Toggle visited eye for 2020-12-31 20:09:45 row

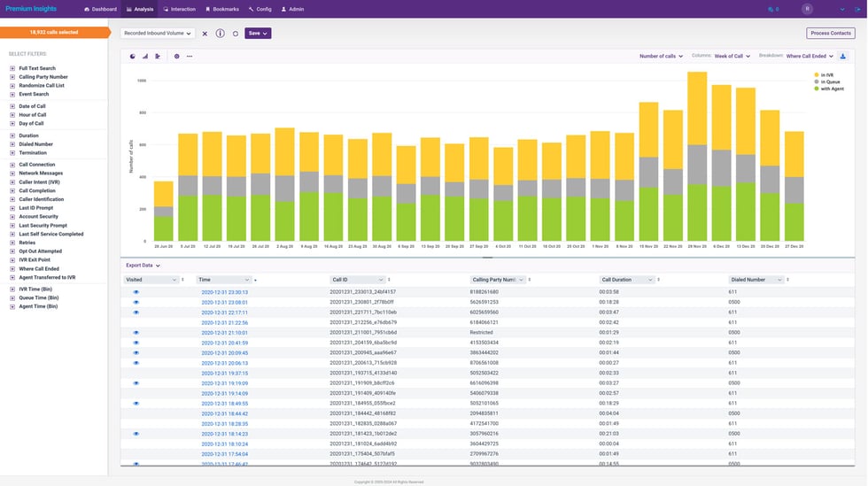click(x=136, y=352)
